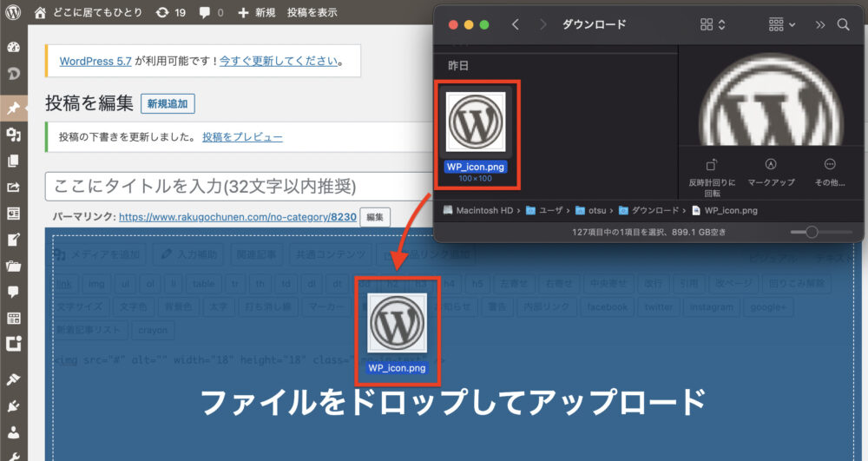Viewport: 868px width, 461px height.
Task: Click the dimmed facebook quicktag button
Action: pyautogui.click(x=608, y=306)
